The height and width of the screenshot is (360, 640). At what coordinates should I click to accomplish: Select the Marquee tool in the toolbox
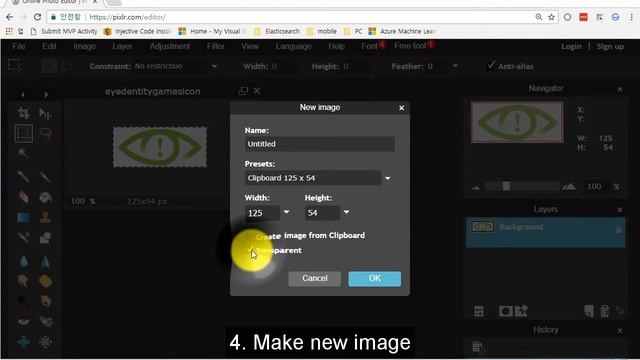coord(24,133)
